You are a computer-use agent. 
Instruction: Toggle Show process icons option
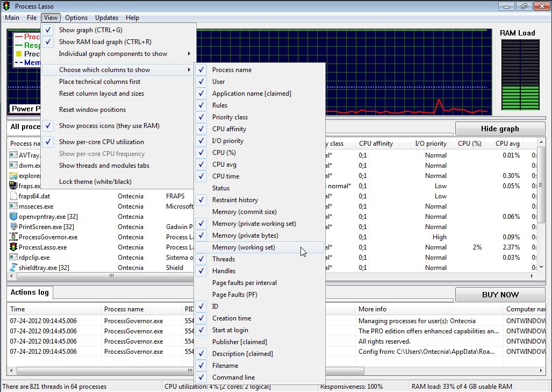(118, 126)
